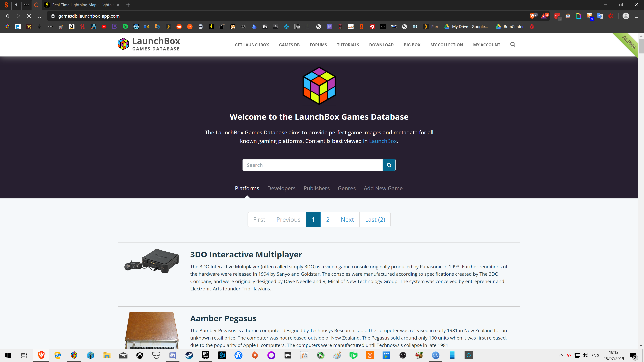644x362 pixels.
Task: Open the Google Translate extension icon
Action: (x=600, y=16)
